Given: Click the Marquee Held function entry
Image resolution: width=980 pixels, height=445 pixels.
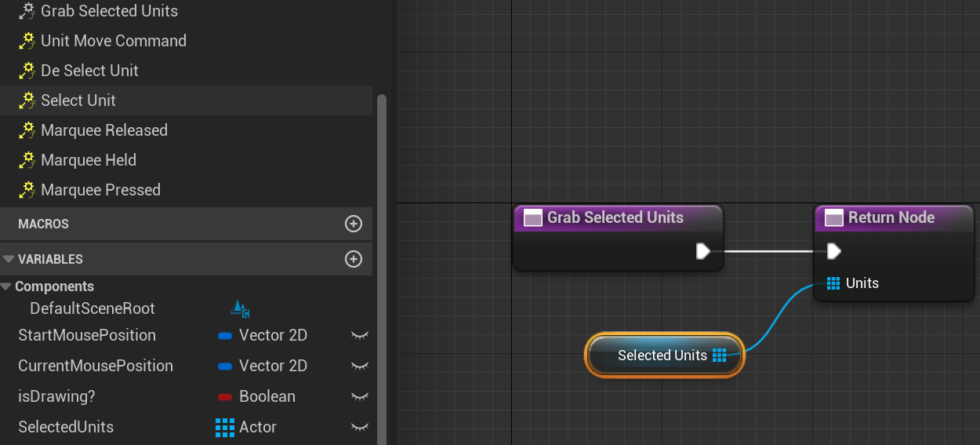Looking at the screenshot, I should pyautogui.click(x=89, y=160).
